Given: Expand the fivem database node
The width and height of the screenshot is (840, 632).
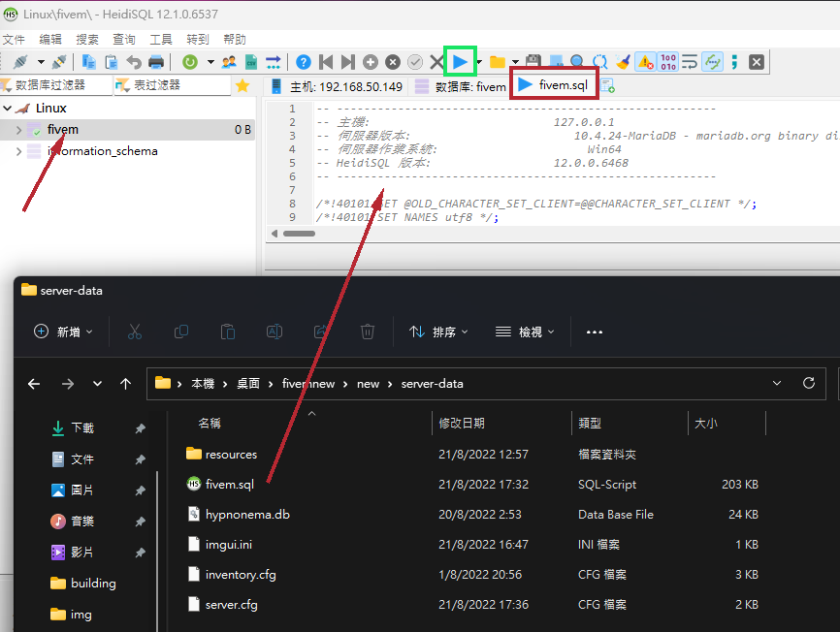Looking at the screenshot, I should 19,129.
